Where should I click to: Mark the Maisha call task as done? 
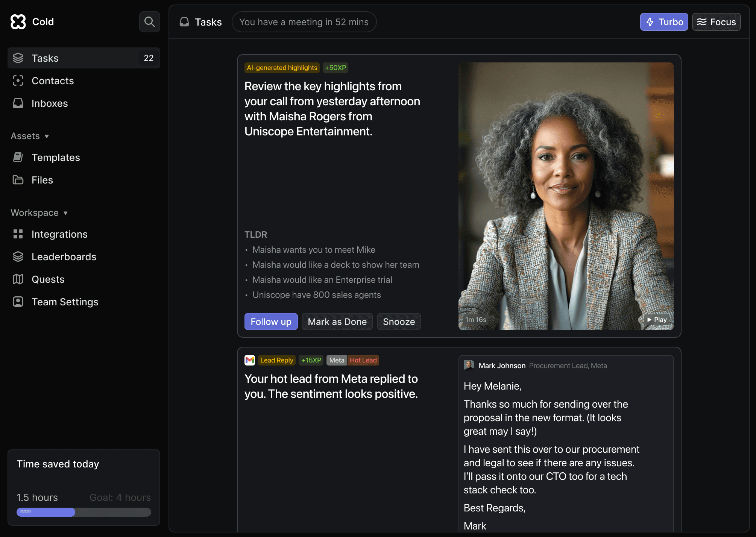pyautogui.click(x=337, y=322)
